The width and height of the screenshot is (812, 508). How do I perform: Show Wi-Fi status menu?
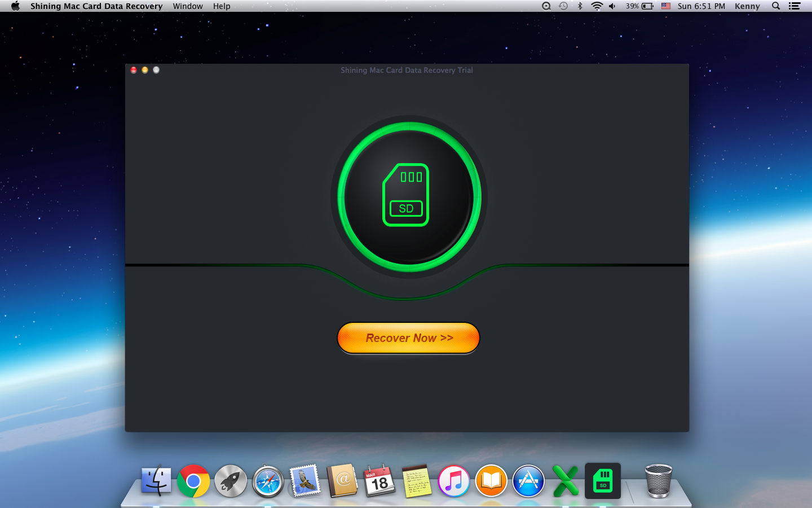coord(597,6)
